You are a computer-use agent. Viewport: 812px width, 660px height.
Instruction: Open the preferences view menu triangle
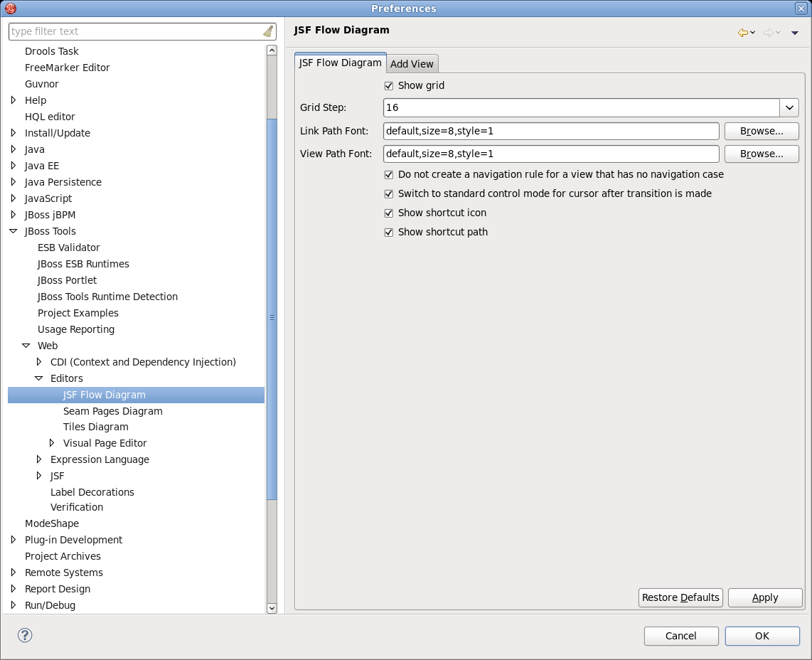[795, 33]
